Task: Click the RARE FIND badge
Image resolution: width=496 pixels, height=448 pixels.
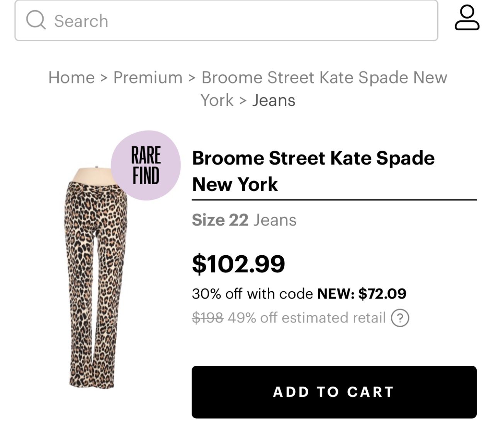Action: [x=146, y=165]
